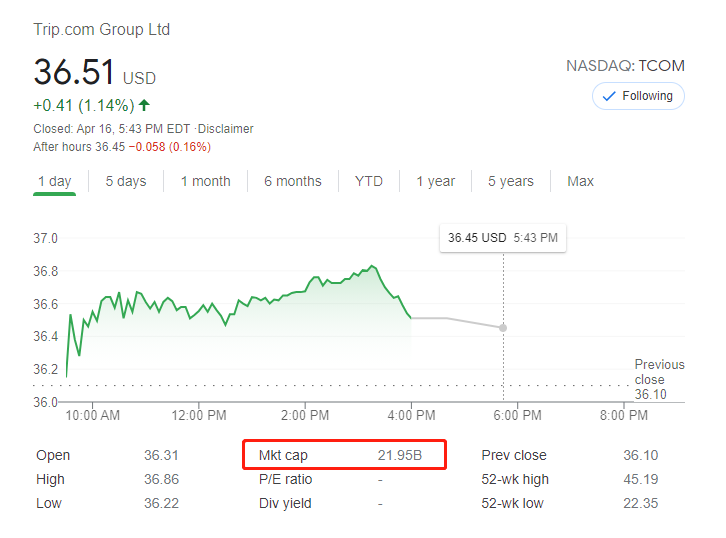Toggle the Following button to unfollow
This screenshot has height=538, width=726.
point(638,96)
